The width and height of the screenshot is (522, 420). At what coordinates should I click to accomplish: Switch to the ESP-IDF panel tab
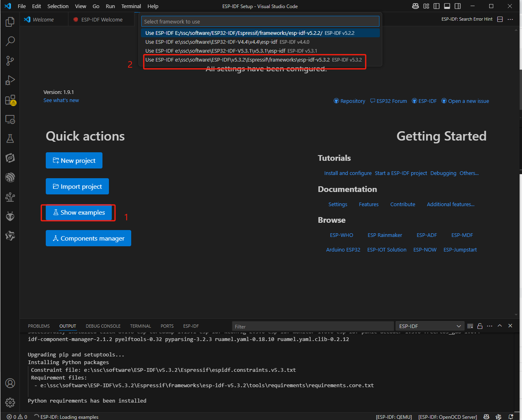(x=191, y=326)
